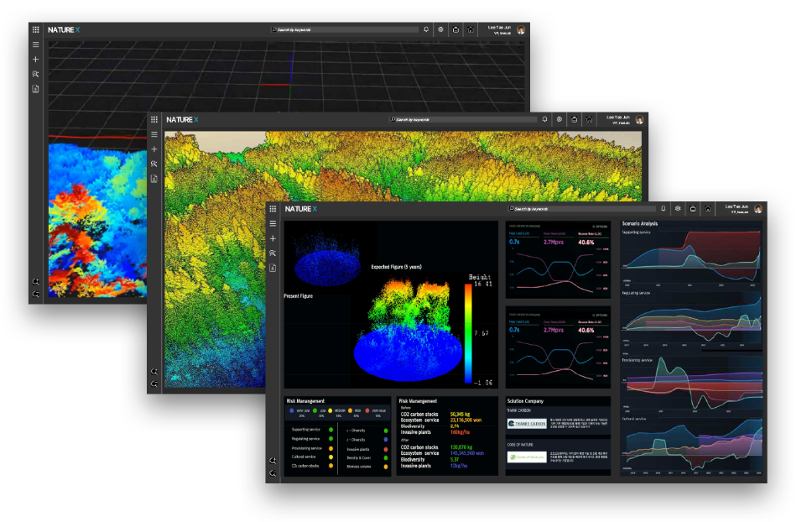Click Provisioning service row in Risk Management list
812x522 pixels.
(312, 448)
